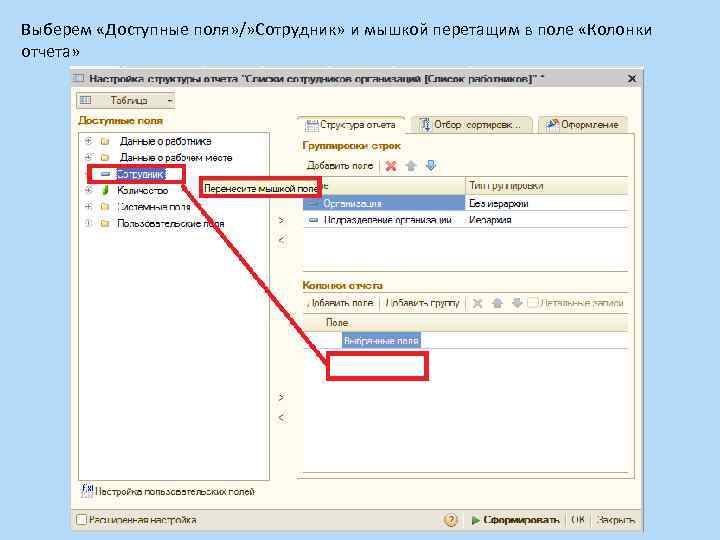Click the Закрыть button
The width and height of the screenshot is (720, 540).
click(615, 520)
